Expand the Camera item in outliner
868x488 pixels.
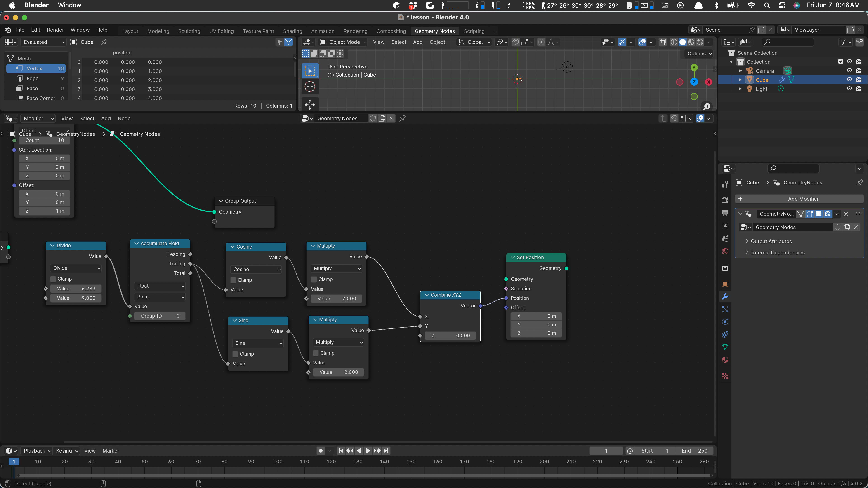point(740,71)
